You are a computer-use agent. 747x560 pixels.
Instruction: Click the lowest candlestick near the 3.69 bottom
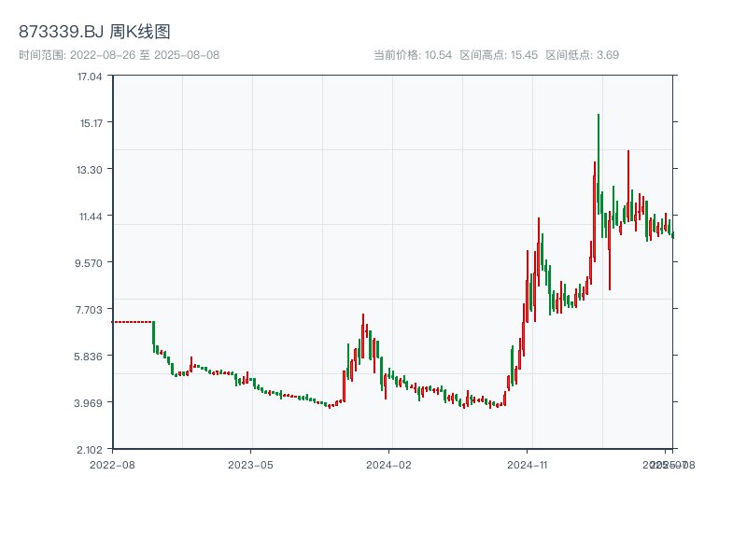(x=331, y=406)
